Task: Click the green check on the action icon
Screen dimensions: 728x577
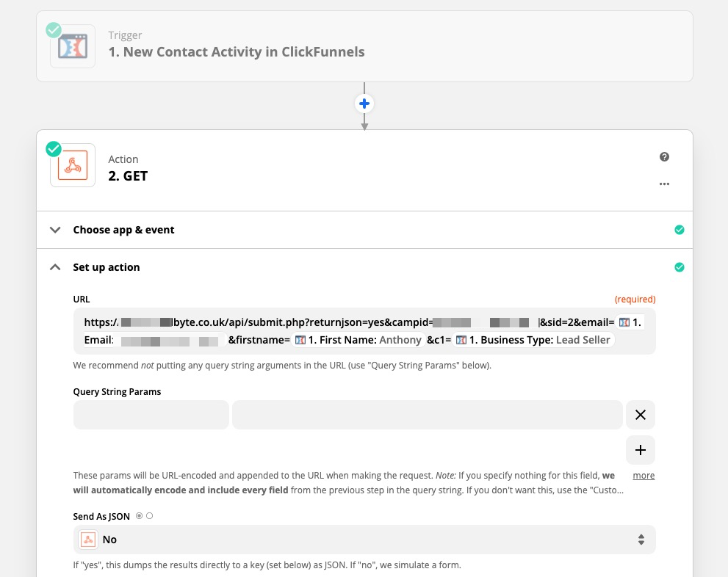Action: (54, 149)
